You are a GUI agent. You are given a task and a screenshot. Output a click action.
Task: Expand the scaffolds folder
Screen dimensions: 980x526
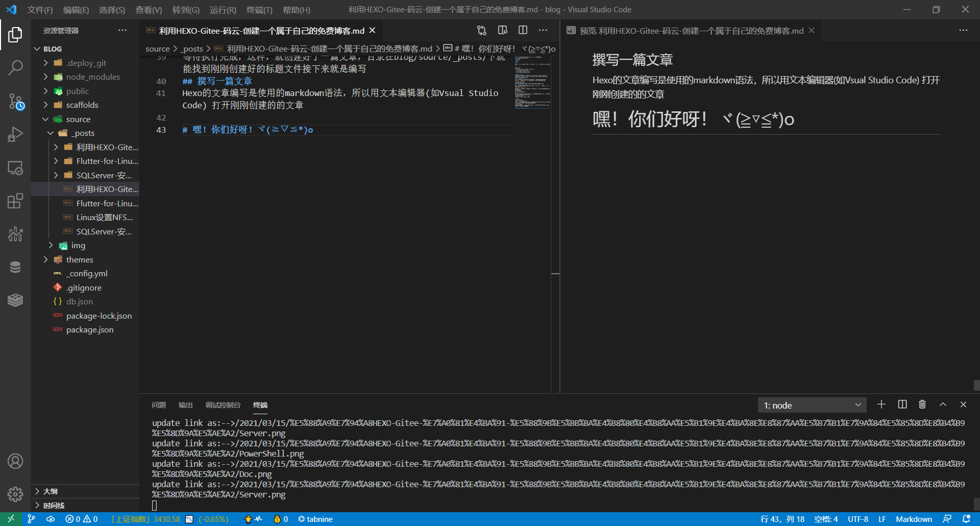coord(85,105)
